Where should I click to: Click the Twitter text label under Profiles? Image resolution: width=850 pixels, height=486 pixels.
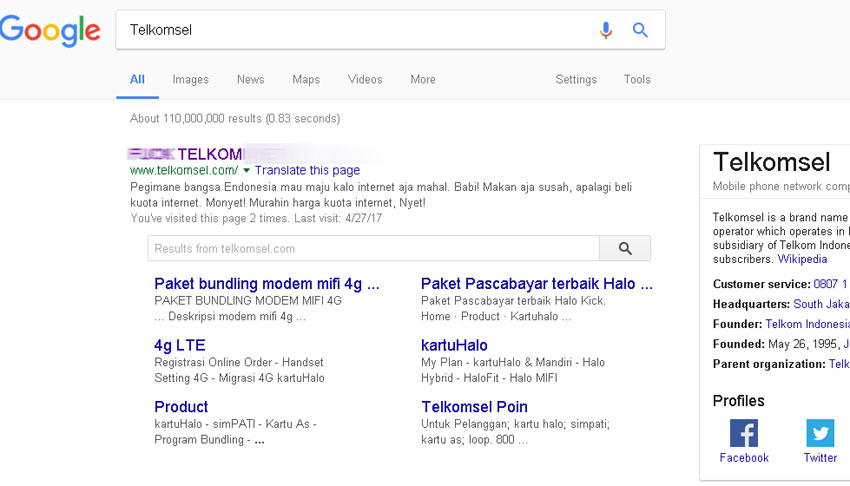pyautogui.click(x=820, y=458)
